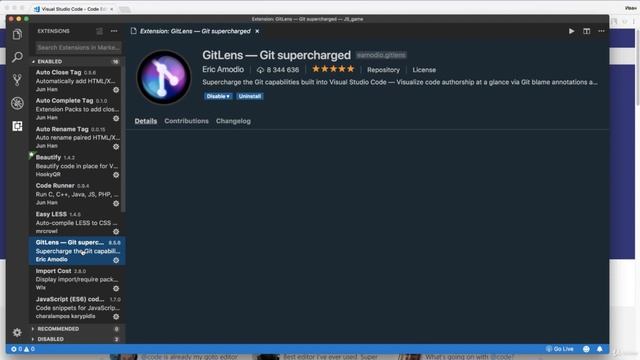Click the eamodio.gitlens identifier badge
Viewport: 640px width, 360px height.
(x=381, y=55)
